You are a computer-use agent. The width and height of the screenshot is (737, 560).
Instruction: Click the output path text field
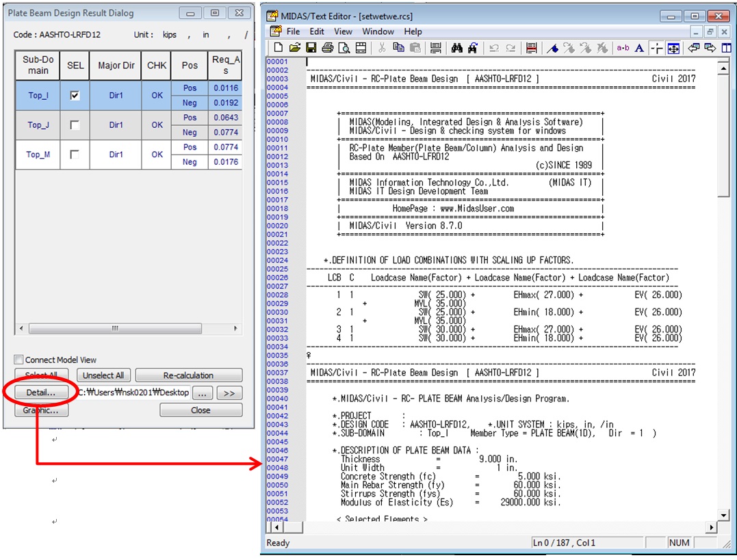click(x=133, y=393)
